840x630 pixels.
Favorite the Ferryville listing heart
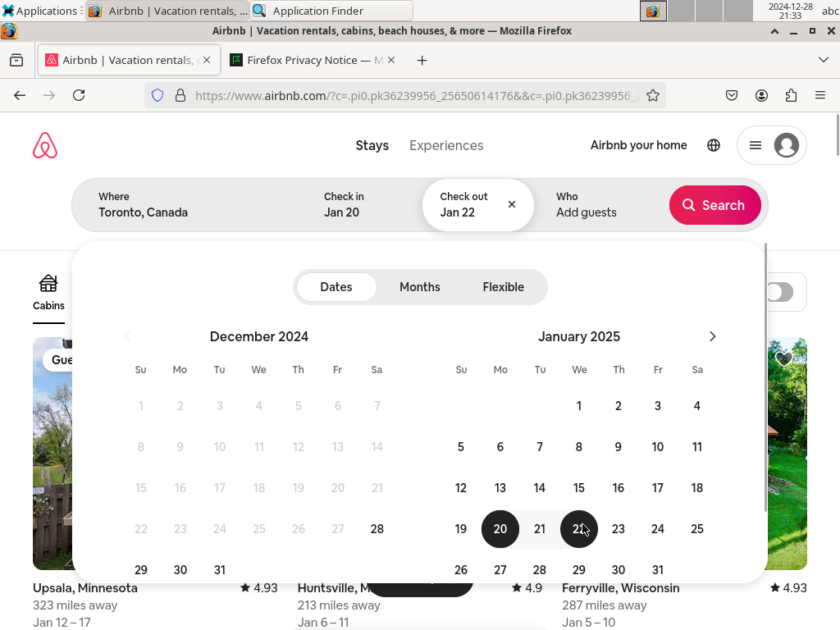click(x=783, y=358)
